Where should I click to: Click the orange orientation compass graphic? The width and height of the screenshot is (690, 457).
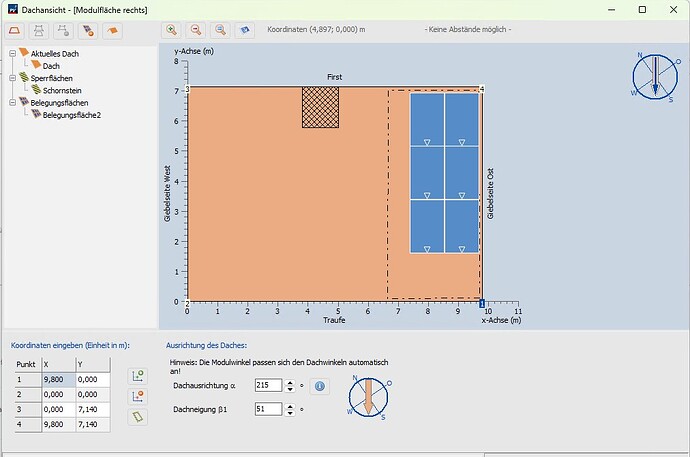(x=369, y=398)
